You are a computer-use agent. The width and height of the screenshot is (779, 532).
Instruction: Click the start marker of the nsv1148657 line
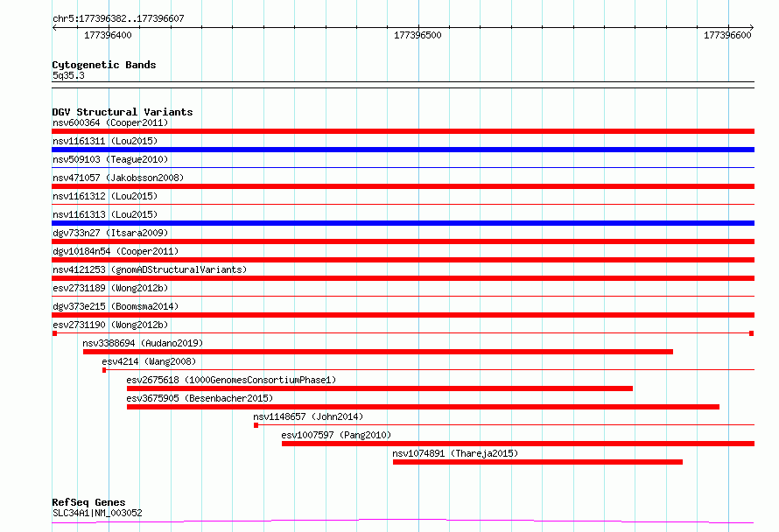tap(256, 425)
